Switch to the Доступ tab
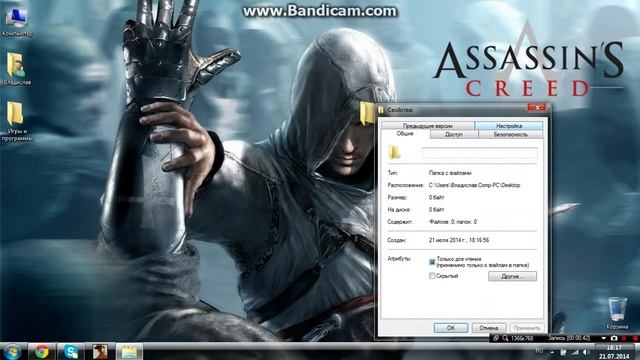This screenshot has width=640, height=360. (x=453, y=134)
